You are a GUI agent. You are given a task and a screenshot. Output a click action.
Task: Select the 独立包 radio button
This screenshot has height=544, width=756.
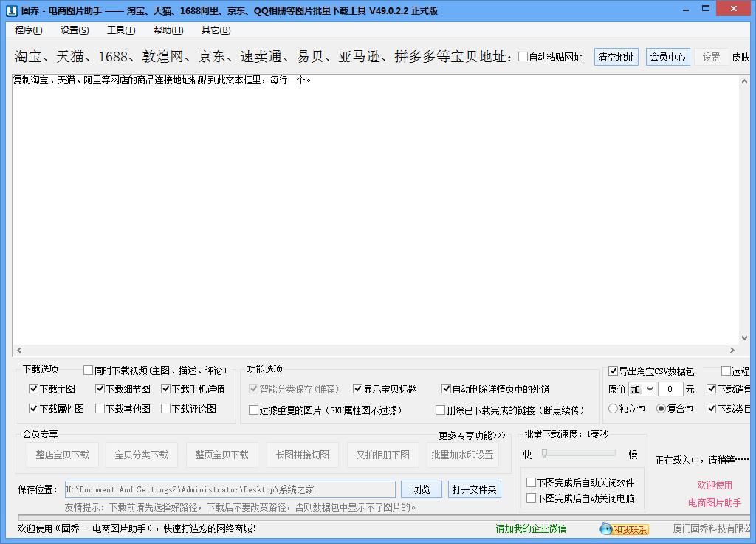click(x=614, y=407)
